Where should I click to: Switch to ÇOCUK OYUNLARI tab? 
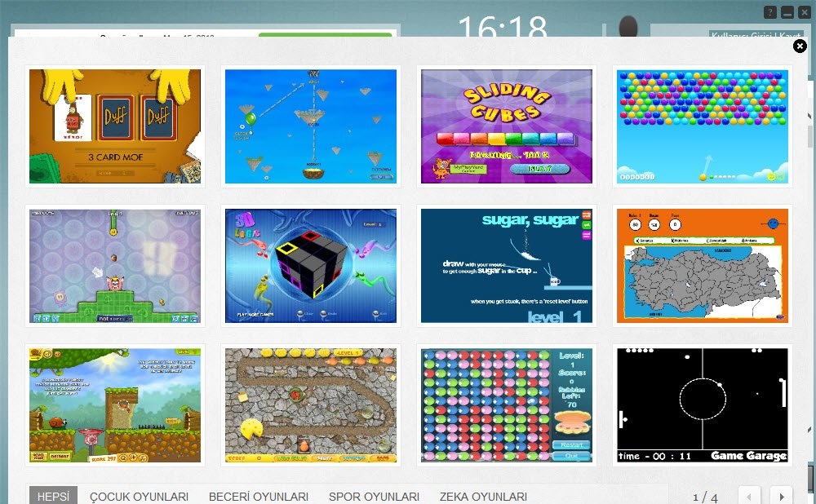pos(139,497)
